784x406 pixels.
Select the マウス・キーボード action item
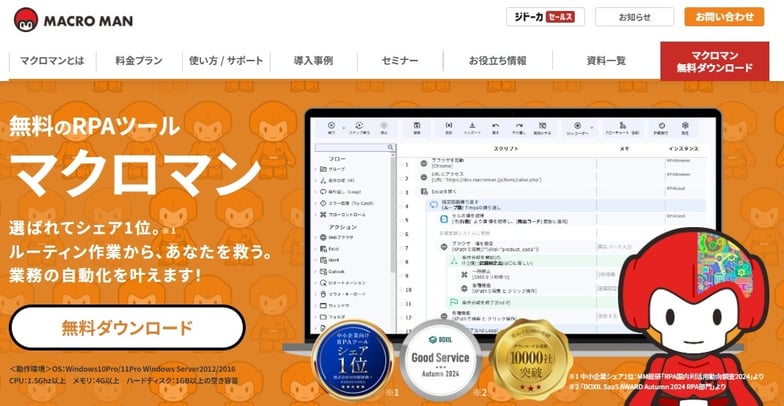[342, 294]
